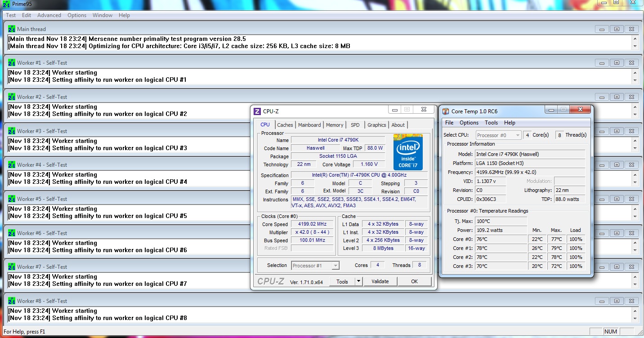Click the Core Speed 4199.02 MHz value
Image resolution: width=644 pixels, height=338 pixels.
312,224
